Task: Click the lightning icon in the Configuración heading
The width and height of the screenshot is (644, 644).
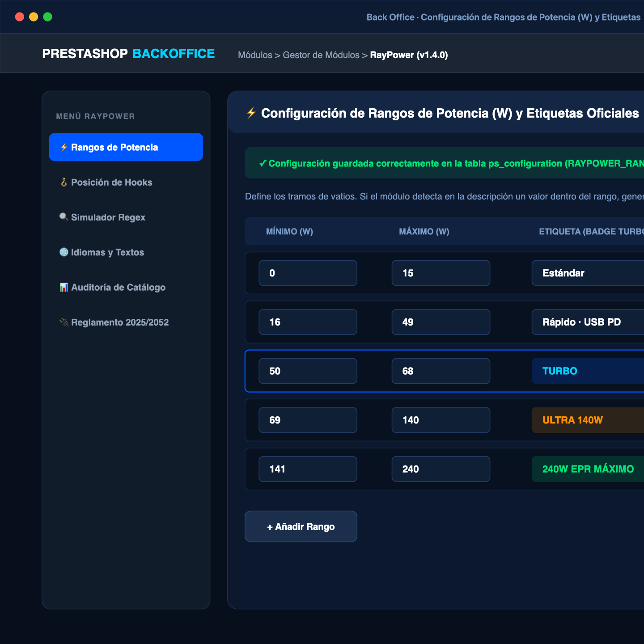Action: tap(251, 113)
